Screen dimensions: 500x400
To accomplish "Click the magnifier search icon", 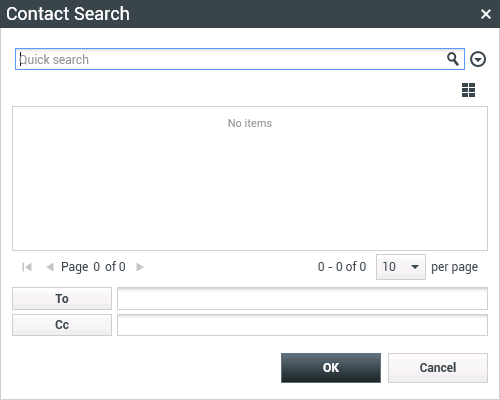I will click(x=453, y=59).
